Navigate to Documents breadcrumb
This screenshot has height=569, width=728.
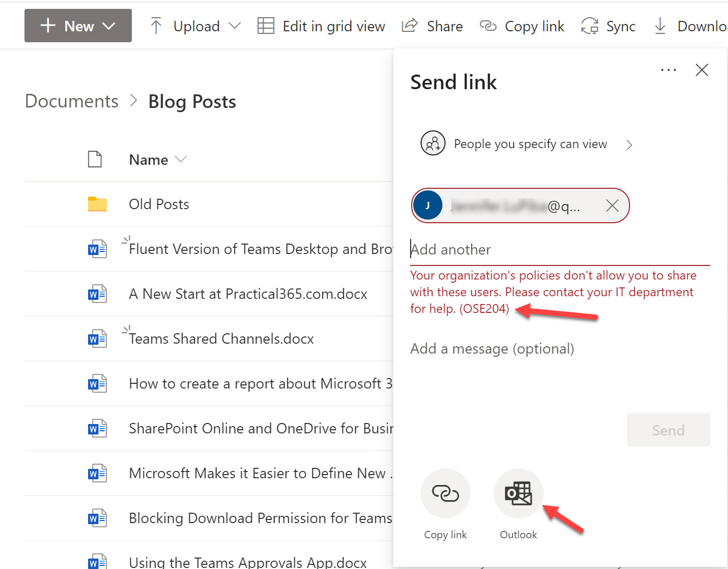[72, 101]
